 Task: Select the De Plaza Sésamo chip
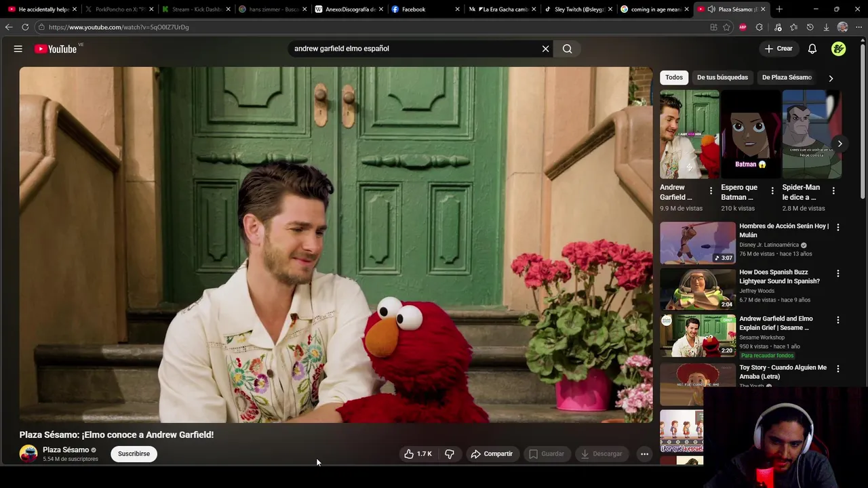pyautogui.click(x=787, y=77)
